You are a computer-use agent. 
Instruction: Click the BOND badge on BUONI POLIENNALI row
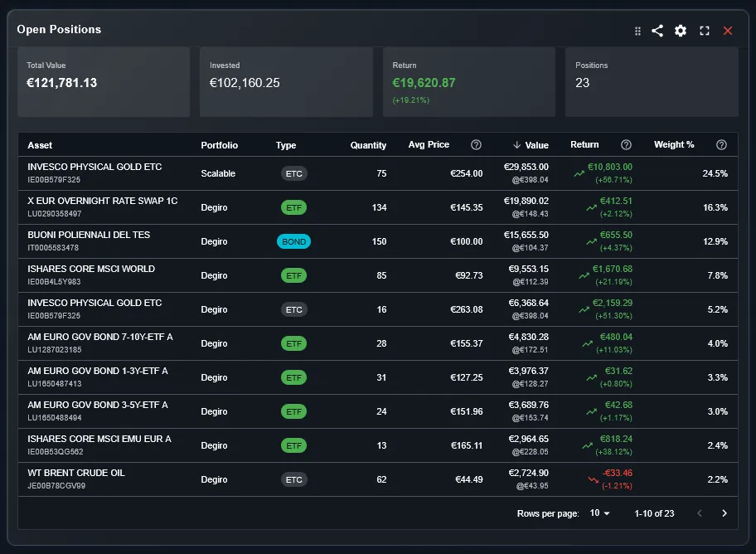[x=293, y=241]
